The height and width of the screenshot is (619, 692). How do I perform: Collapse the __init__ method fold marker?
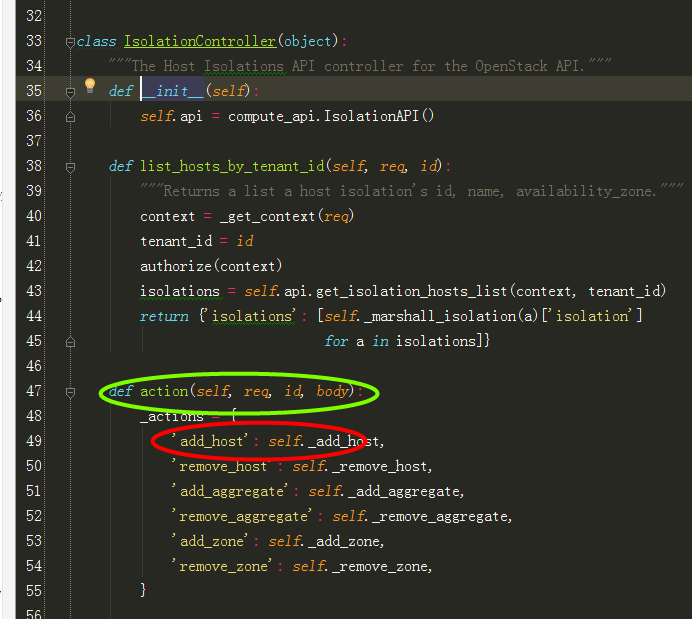point(70,92)
